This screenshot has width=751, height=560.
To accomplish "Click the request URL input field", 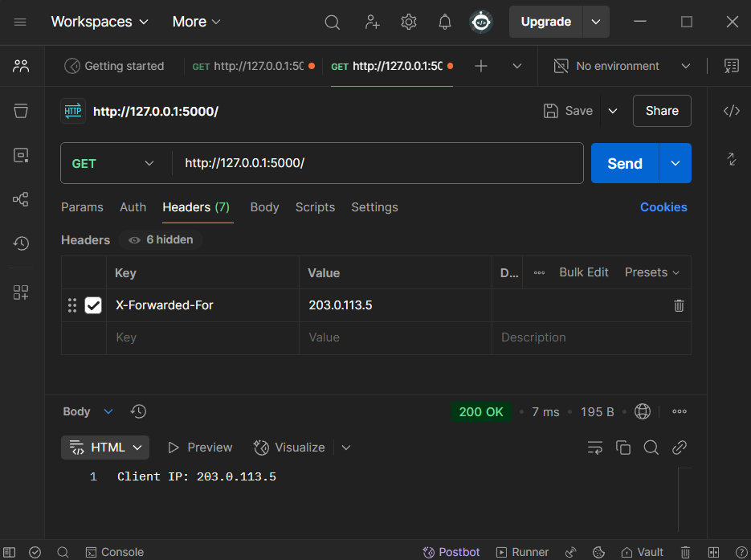I will [x=378, y=163].
